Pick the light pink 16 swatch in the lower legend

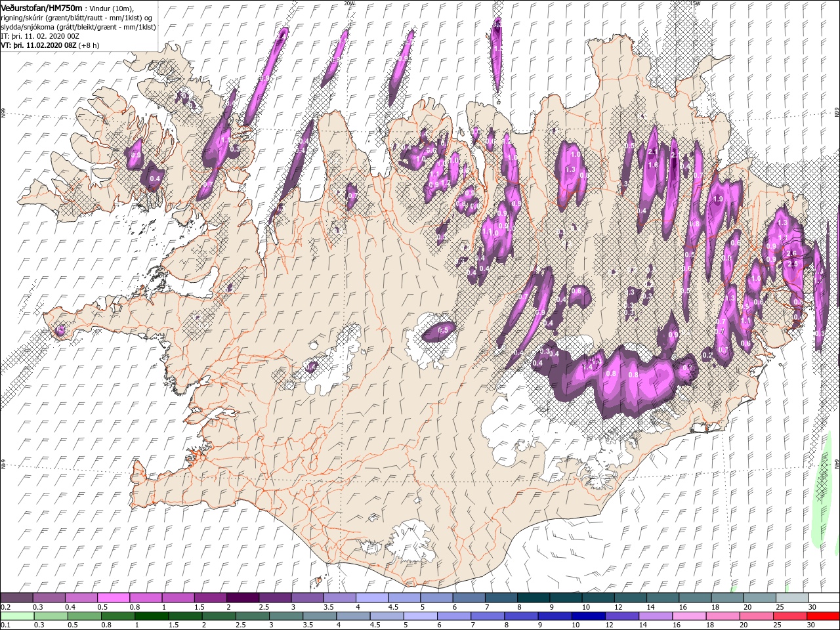click(688, 616)
